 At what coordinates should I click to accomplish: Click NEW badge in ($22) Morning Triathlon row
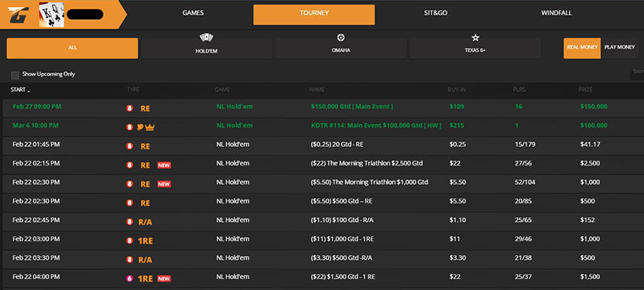(164, 165)
